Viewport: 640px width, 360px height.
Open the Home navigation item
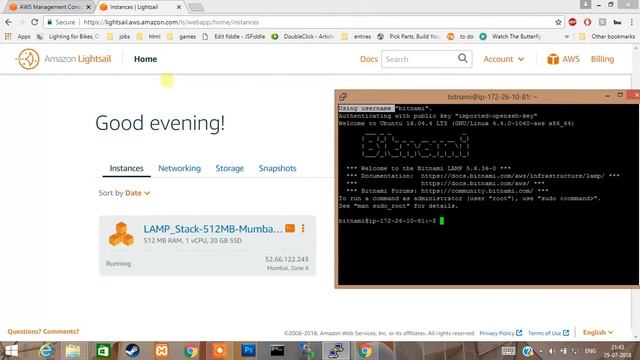pos(145,59)
